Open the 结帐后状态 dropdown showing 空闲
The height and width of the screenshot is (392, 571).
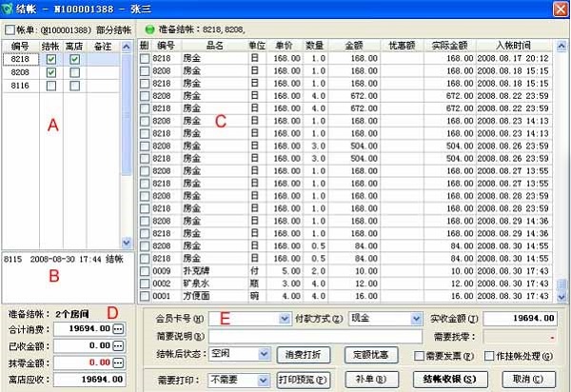[264, 354]
